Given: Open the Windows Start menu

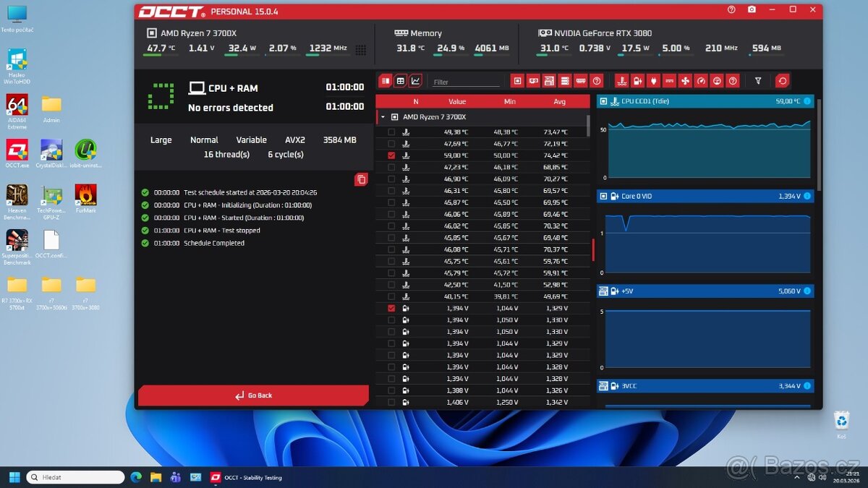Looking at the screenshot, I should click(13, 477).
